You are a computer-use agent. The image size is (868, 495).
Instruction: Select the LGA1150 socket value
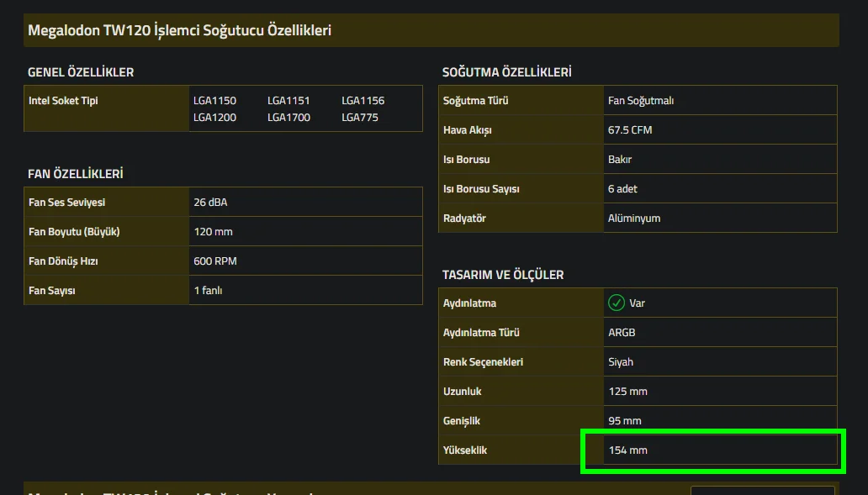tap(214, 101)
